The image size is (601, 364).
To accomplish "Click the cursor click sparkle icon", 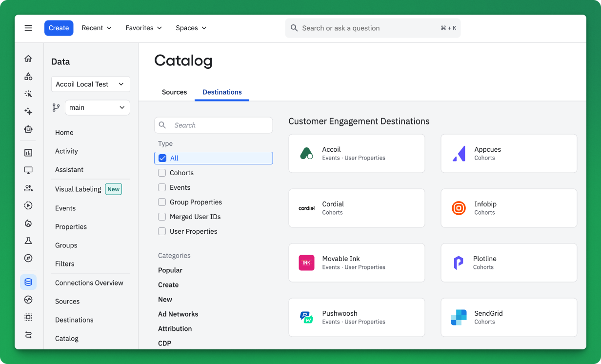I will (x=28, y=94).
